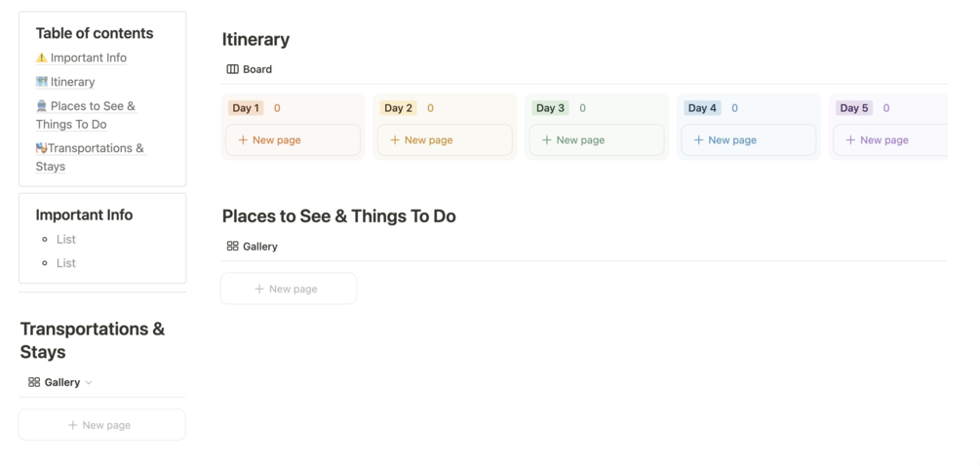
Task: Create new page in Transportations & Stays gallery
Action: click(x=101, y=425)
